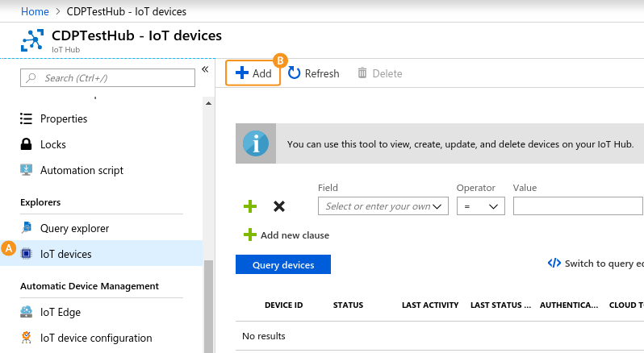This screenshot has height=353, width=644.
Task: Click the Automation script download icon
Action: click(26, 170)
